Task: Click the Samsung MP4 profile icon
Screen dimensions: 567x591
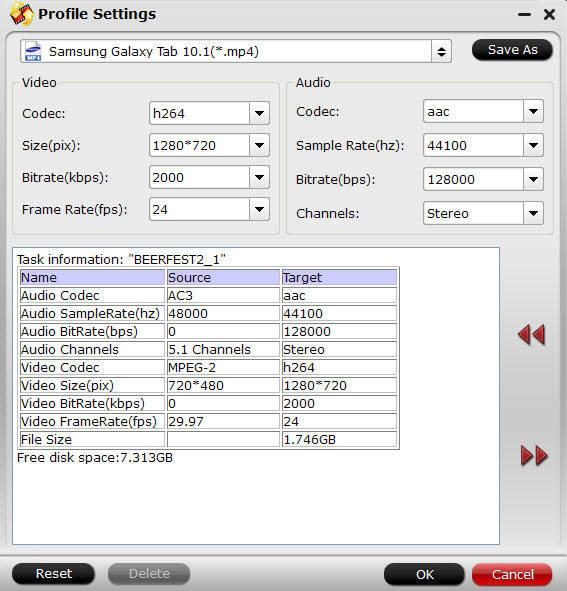Action: point(33,51)
